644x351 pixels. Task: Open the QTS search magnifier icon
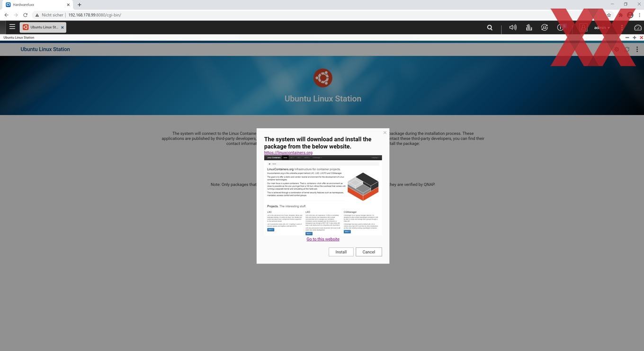(490, 27)
